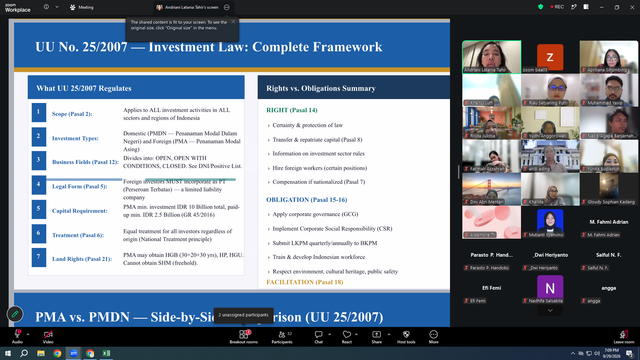
Task: Open Windows taskbar search
Action: tap(24, 353)
